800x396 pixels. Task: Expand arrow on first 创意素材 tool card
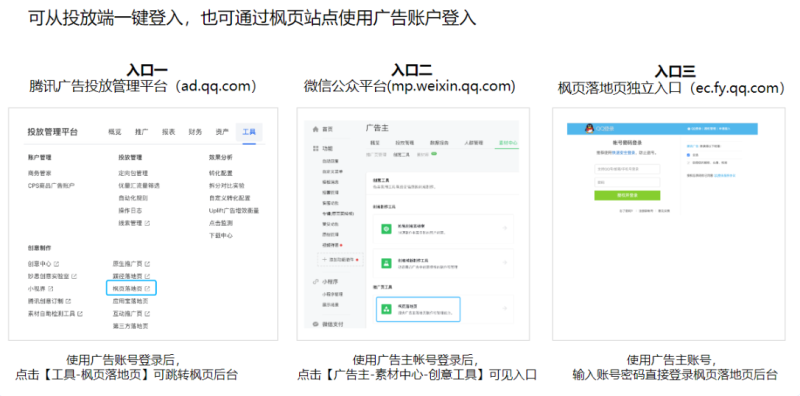pos(505,229)
